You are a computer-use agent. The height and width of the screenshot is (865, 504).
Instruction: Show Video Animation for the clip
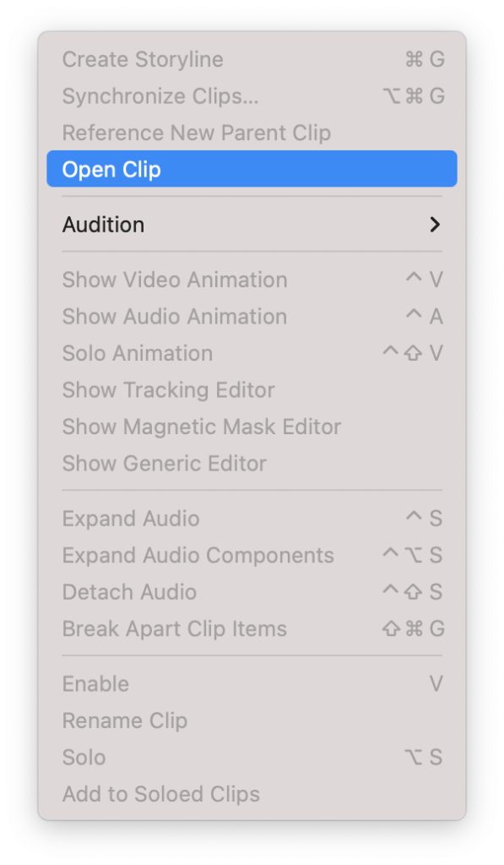(x=175, y=280)
